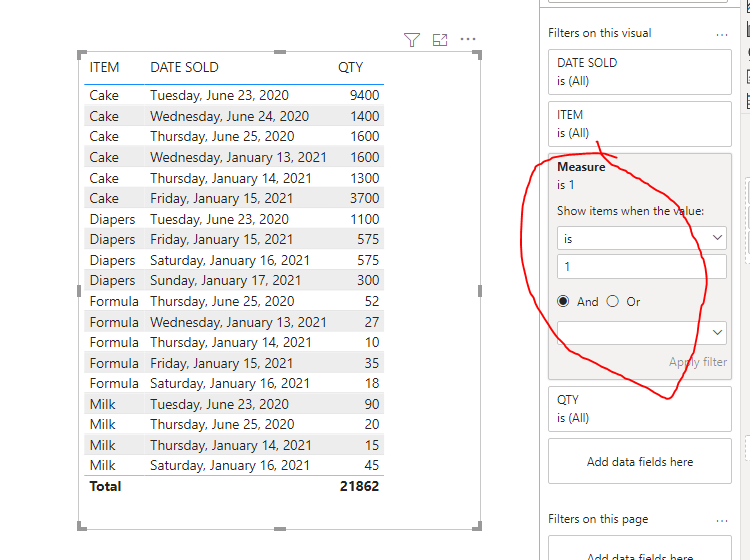
Task: Open the second empty condition dropdown
Action: point(641,333)
